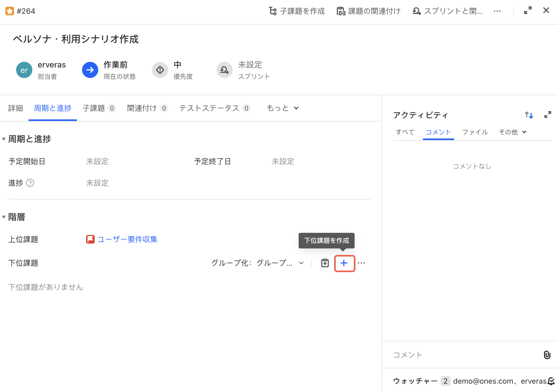
Task: Click the paperclip attachment icon in comment box
Action: pos(547,355)
